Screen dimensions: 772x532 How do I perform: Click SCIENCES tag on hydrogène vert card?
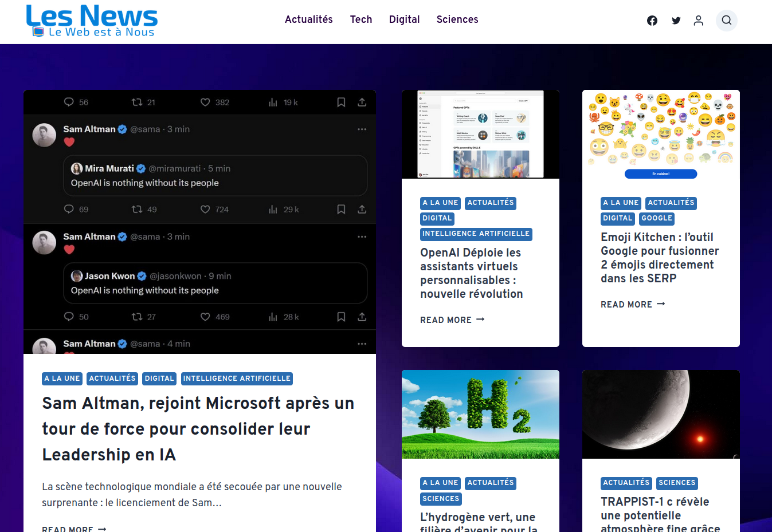[441, 499]
